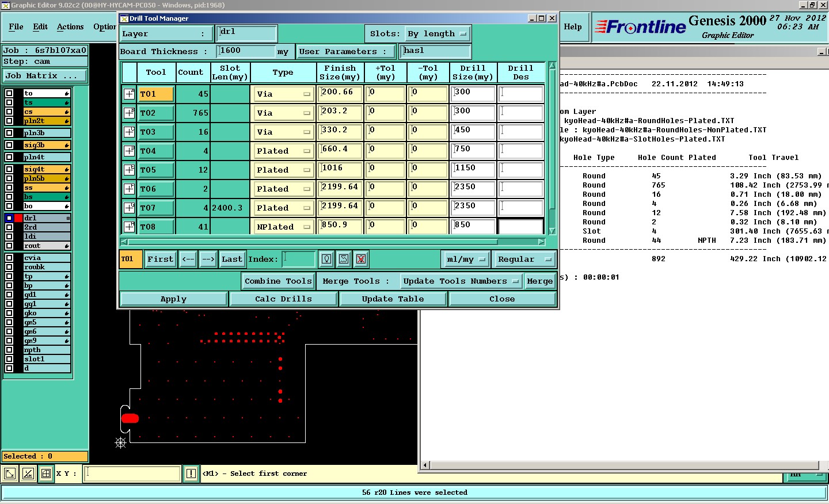
Task: Click the refresh-like icon next to lightbulb
Action: (x=344, y=259)
